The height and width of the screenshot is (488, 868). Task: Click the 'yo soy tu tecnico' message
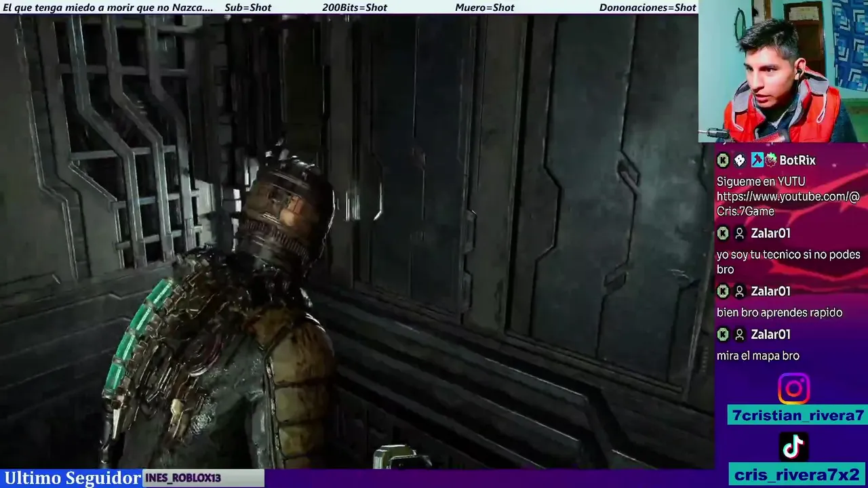click(788, 262)
